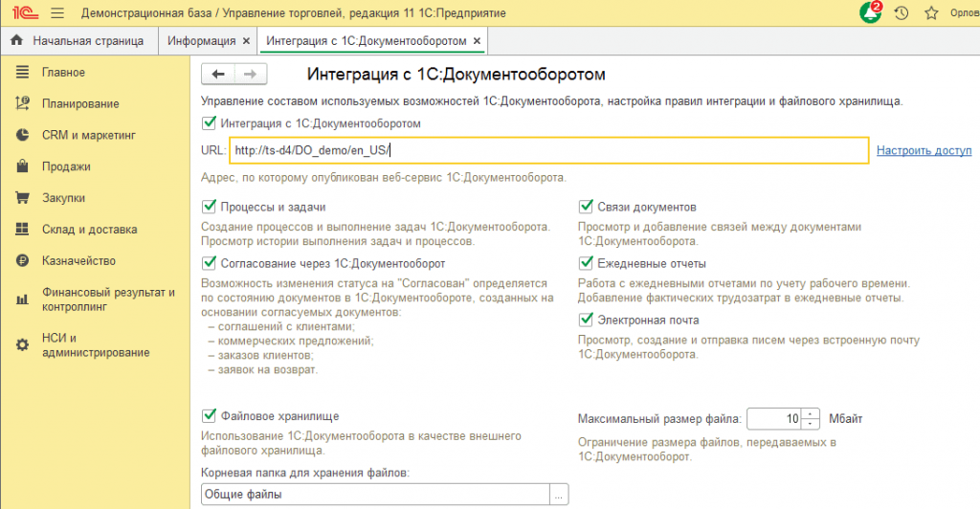
Task: Open Казначейство section in sidebar
Action: 78,261
